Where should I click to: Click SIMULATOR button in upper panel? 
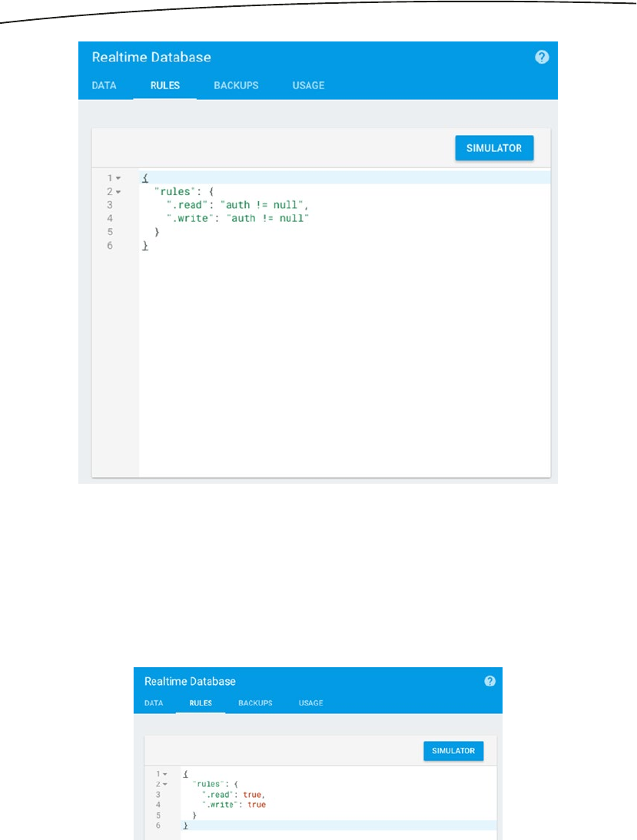tap(494, 148)
